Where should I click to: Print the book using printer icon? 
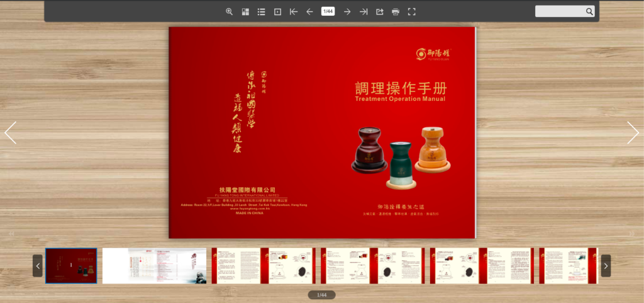click(396, 11)
